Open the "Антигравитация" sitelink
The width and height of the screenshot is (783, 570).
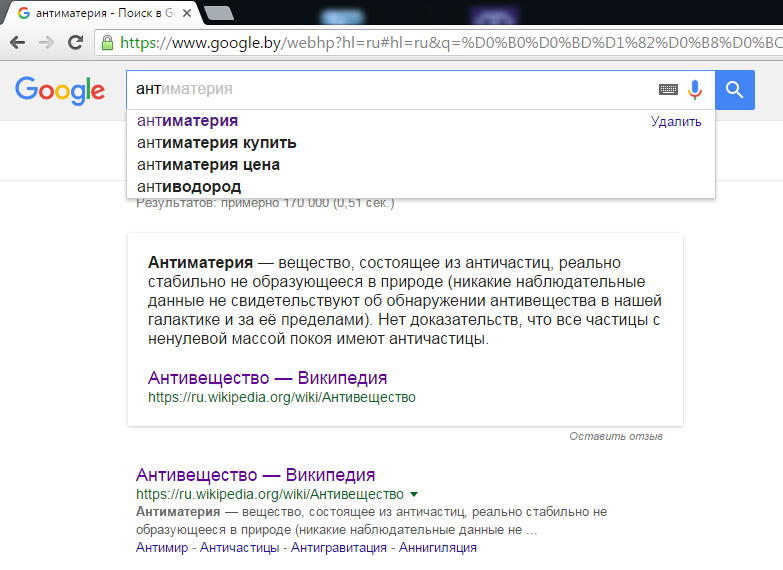tap(339, 548)
